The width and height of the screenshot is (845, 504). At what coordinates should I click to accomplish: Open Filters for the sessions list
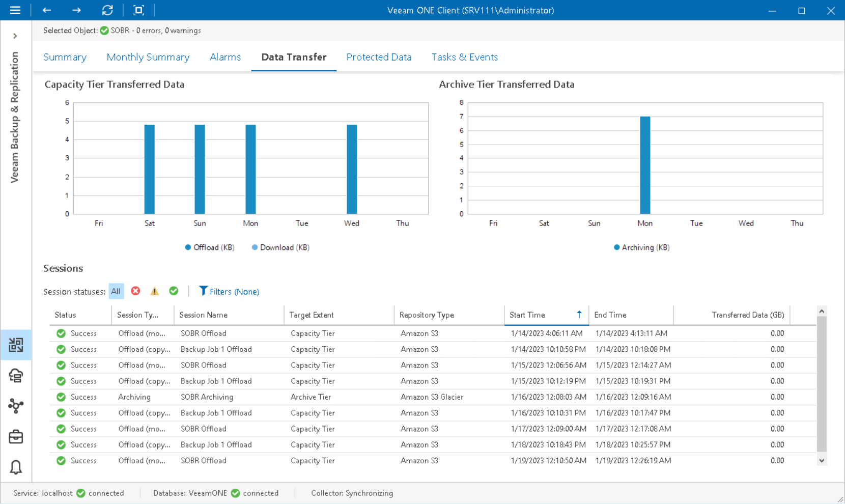tap(229, 291)
